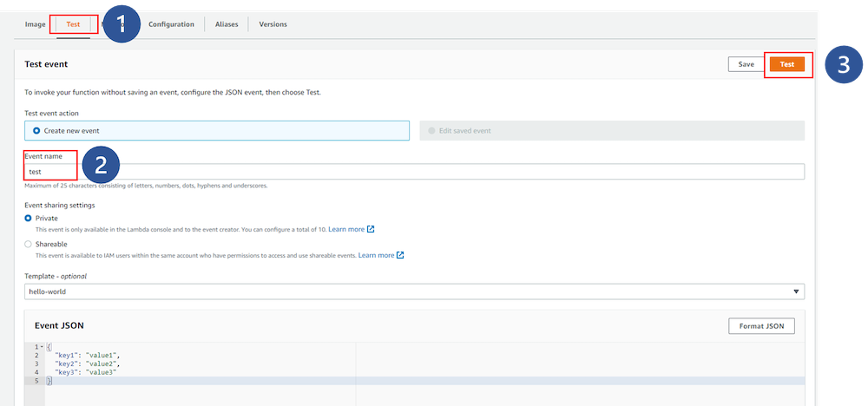Click external link icon on Shareable description
This screenshot has height=406, width=868.
click(400, 255)
